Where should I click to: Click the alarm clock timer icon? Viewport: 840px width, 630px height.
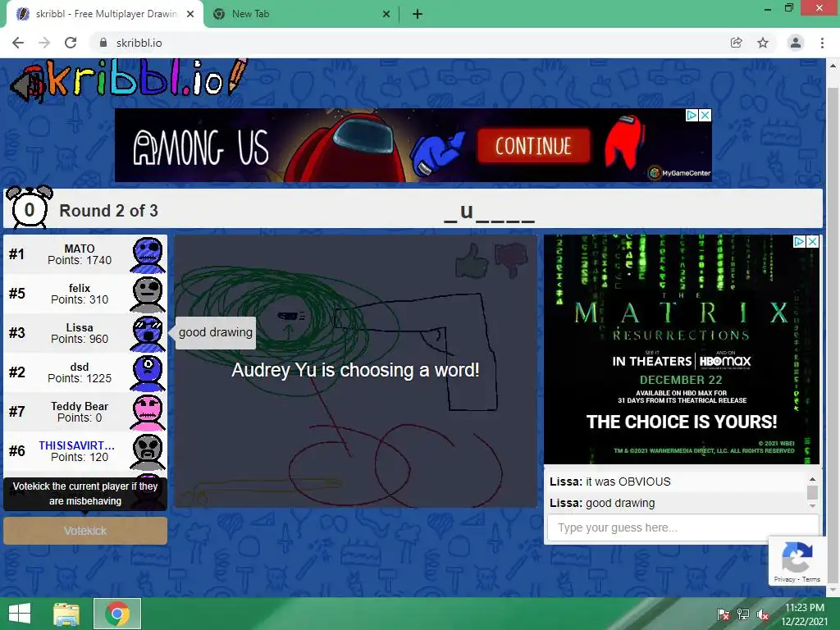tap(30, 208)
